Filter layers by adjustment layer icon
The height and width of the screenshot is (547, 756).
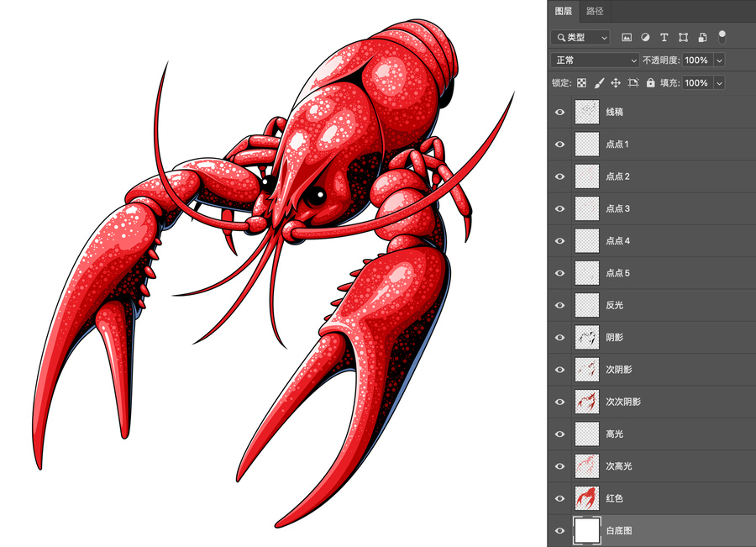645,37
